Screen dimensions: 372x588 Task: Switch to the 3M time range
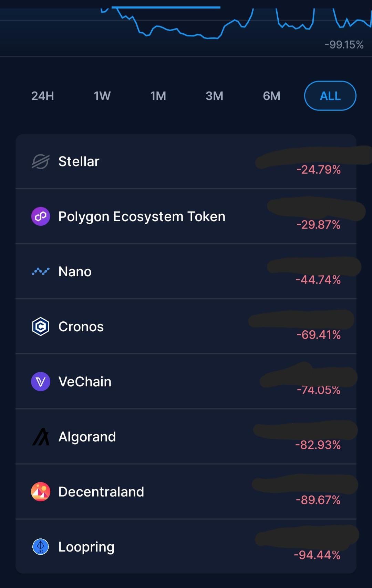[215, 96]
